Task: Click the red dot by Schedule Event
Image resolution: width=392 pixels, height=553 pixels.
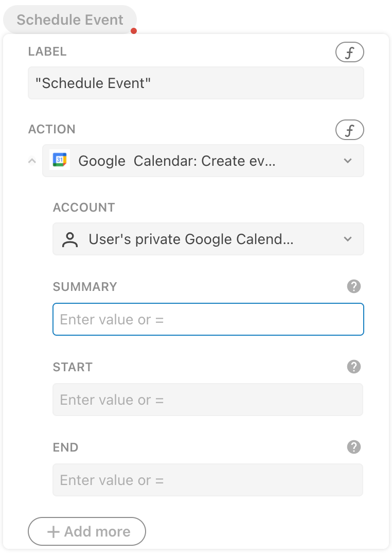Action: pos(134,31)
